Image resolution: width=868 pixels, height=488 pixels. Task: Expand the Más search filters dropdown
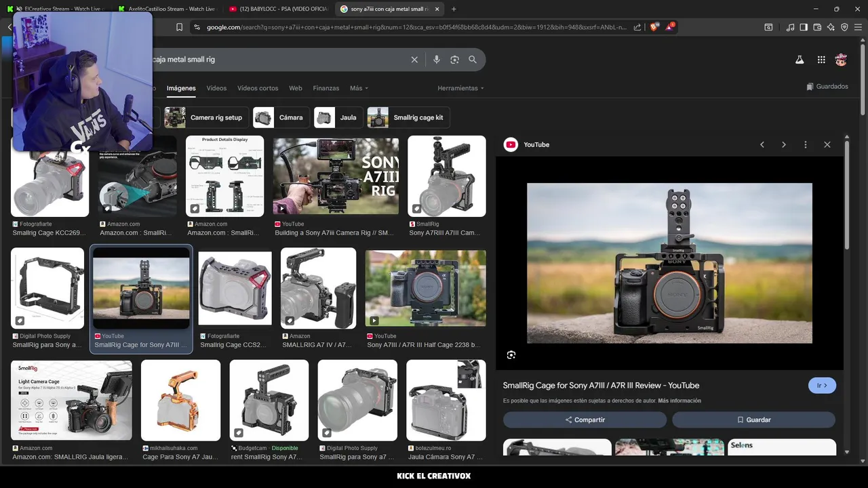pyautogui.click(x=359, y=88)
